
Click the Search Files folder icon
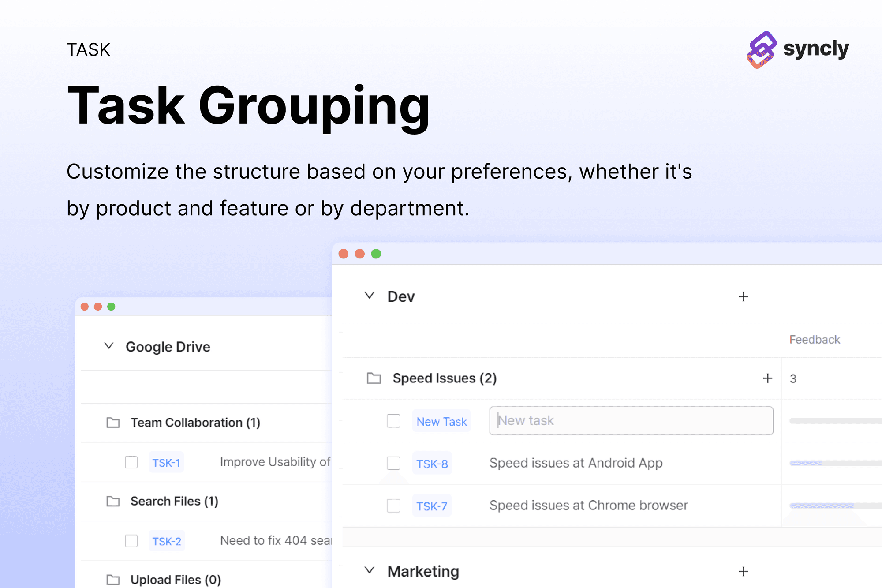point(113,502)
